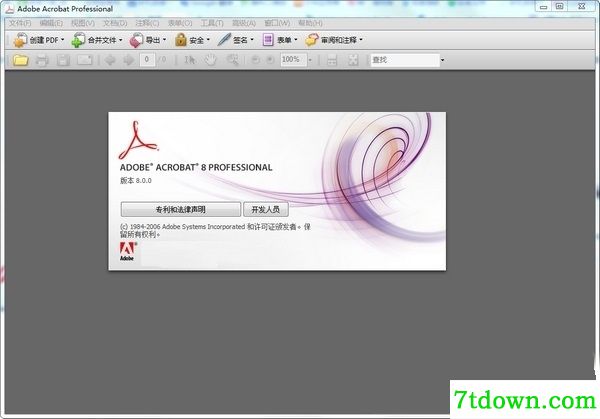Open the 帮助(H) menu
Image resolution: width=600 pixels, height=419 pixels.
(x=310, y=23)
